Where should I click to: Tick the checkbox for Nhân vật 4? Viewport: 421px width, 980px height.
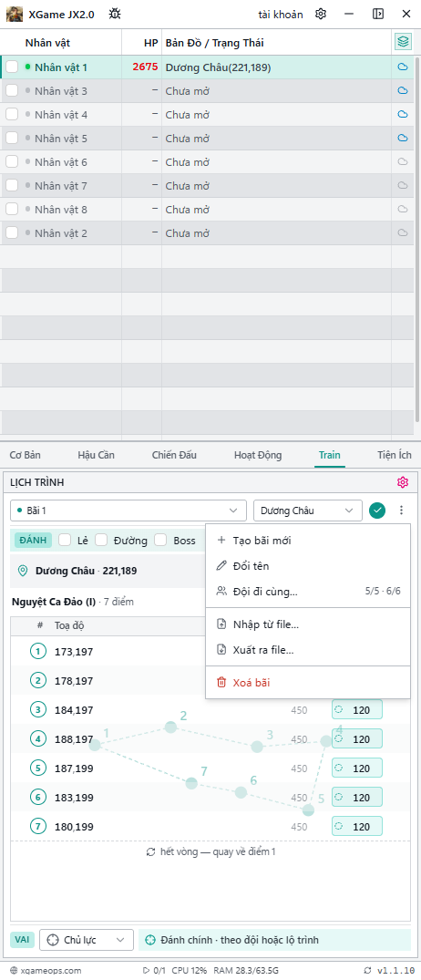point(12,114)
